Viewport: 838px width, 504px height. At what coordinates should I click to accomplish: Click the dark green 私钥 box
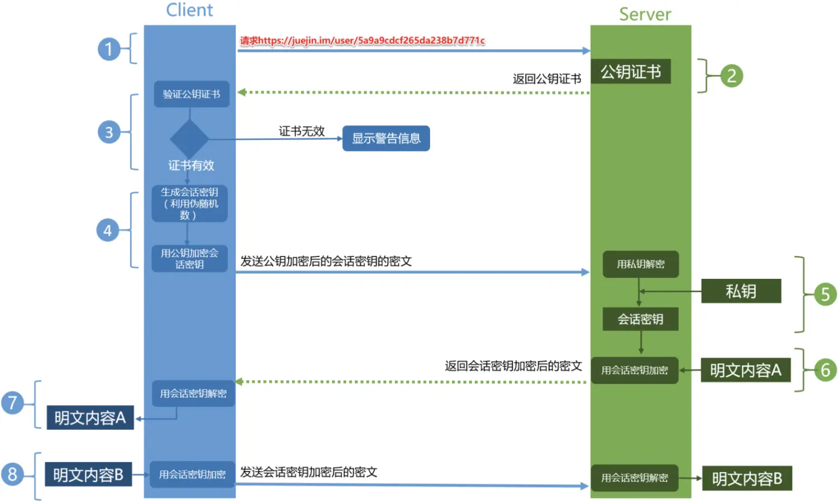[741, 291]
